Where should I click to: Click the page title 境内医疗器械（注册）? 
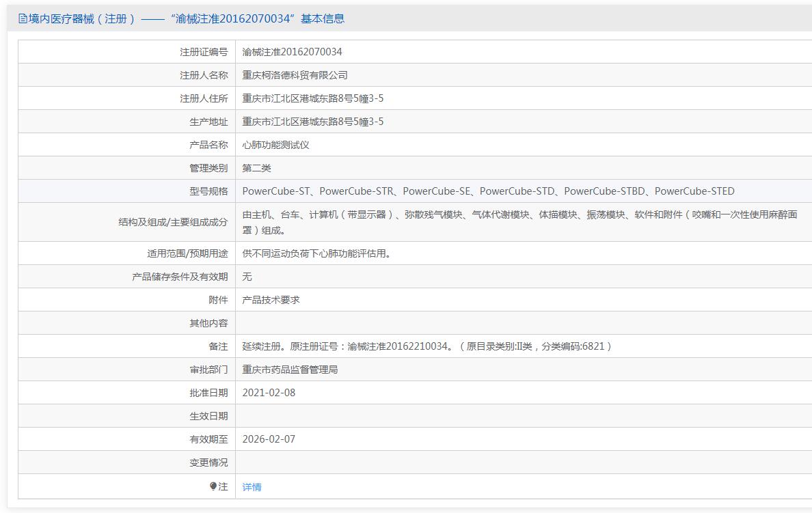coord(82,18)
